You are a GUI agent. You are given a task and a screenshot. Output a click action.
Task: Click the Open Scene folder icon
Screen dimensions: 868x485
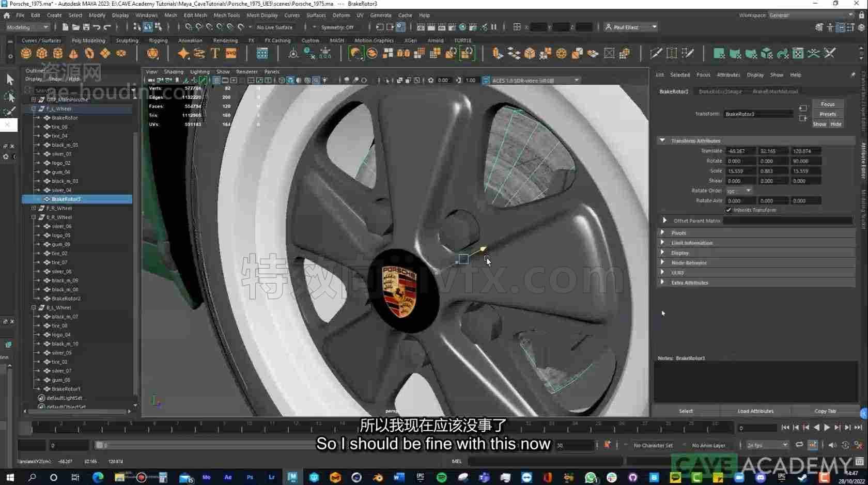75,27
